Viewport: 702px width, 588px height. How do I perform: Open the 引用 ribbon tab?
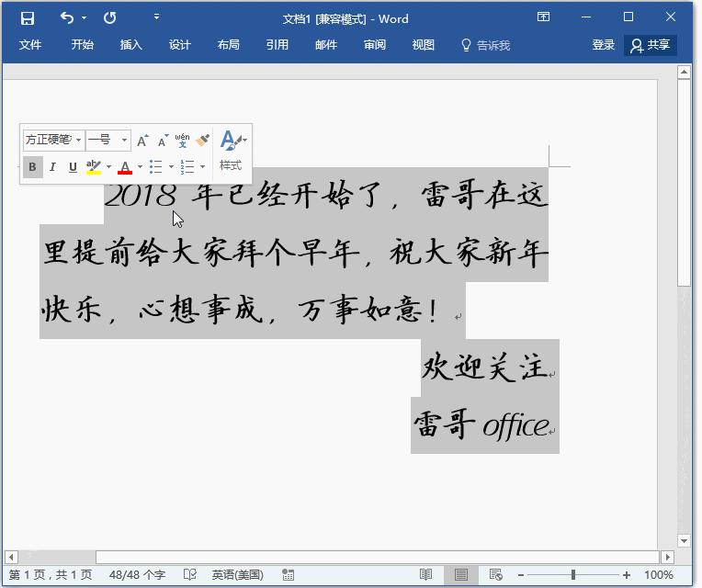277,45
